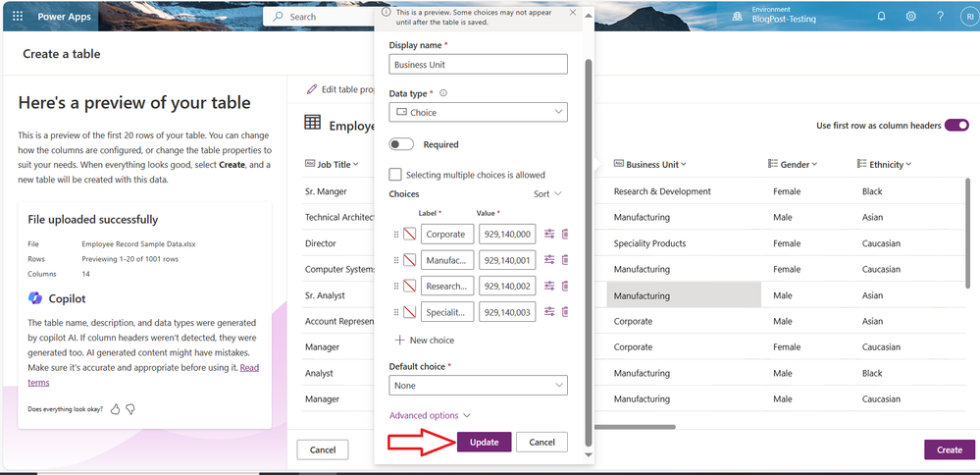Image resolution: width=980 pixels, height=475 pixels.
Task: Click the Environment icon beside BlogPost-Testing
Action: pos(738,17)
